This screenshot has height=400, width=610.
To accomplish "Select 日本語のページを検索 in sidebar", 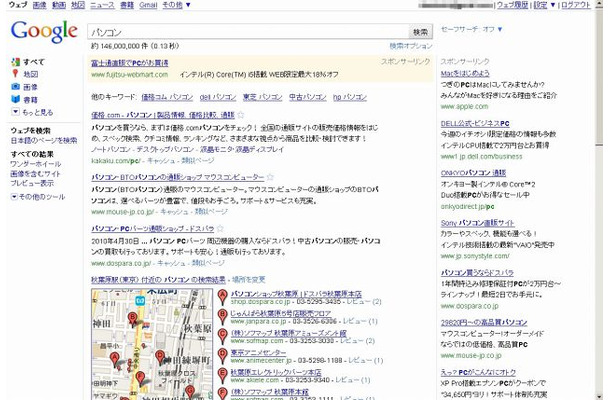I will (x=44, y=140).
